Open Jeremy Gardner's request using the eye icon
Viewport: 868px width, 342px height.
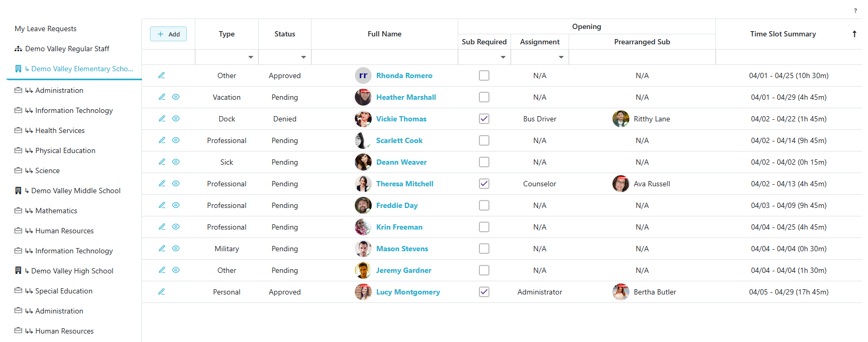pos(176,270)
